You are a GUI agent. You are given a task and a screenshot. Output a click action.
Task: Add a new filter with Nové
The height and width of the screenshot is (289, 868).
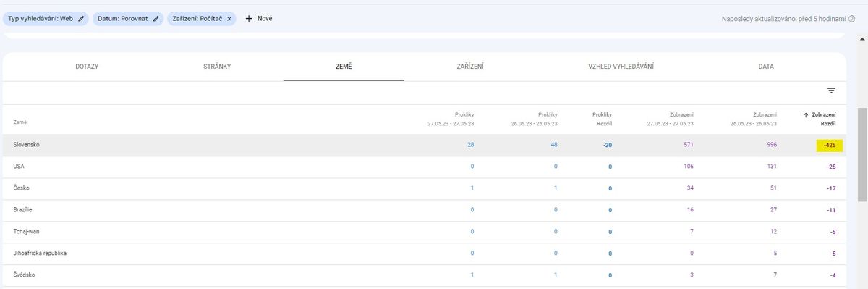[259, 18]
